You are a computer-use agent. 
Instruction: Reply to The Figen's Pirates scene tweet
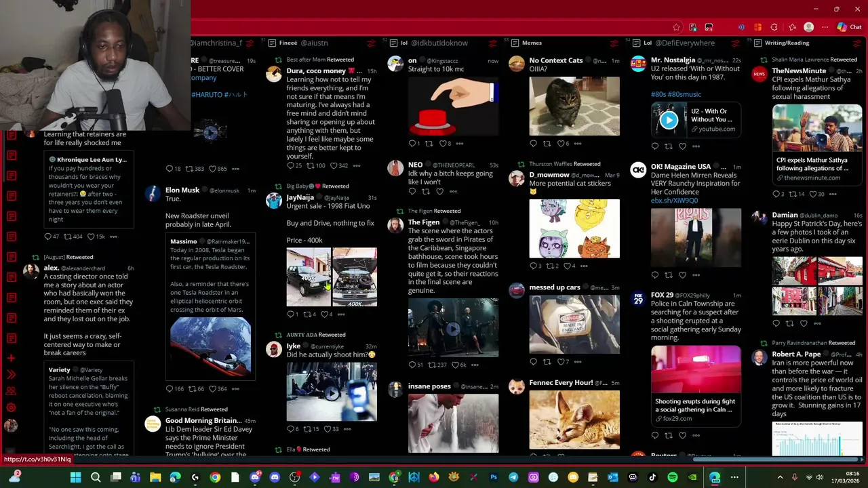coord(412,365)
